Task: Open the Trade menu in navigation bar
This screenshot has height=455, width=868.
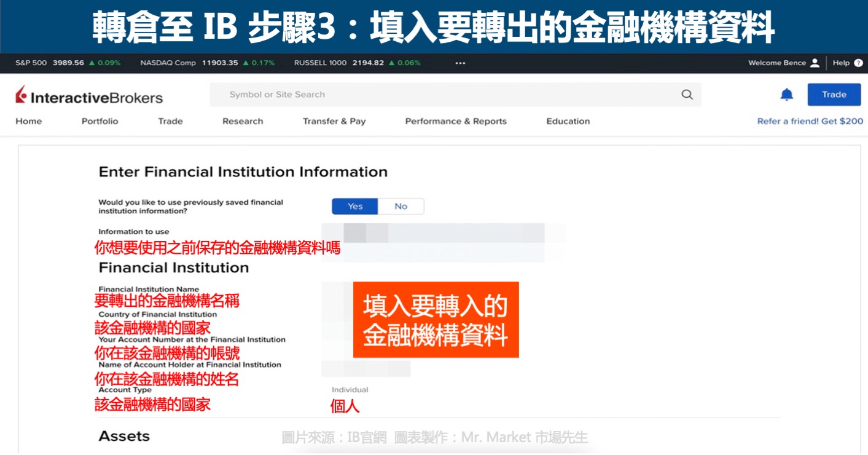Action: (170, 121)
